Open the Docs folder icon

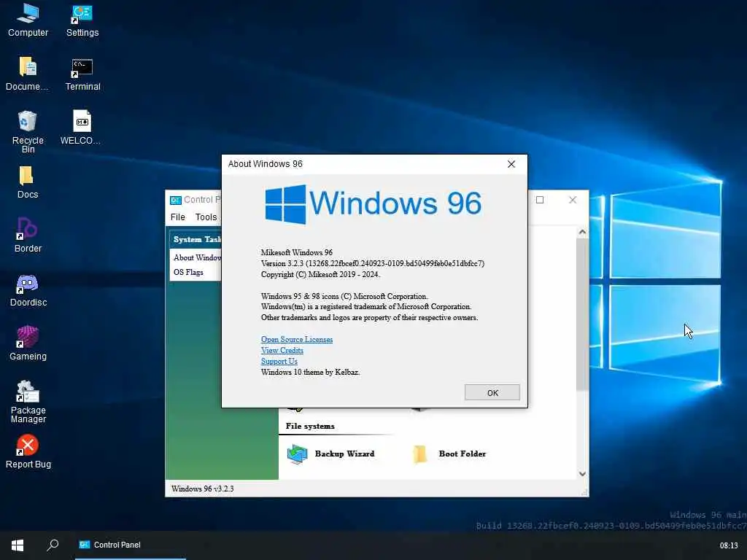coord(27,182)
